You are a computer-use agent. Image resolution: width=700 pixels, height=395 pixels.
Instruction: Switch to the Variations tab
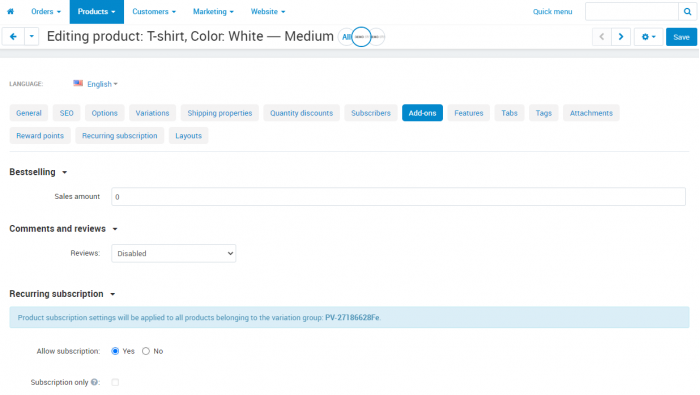click(152, 113)
